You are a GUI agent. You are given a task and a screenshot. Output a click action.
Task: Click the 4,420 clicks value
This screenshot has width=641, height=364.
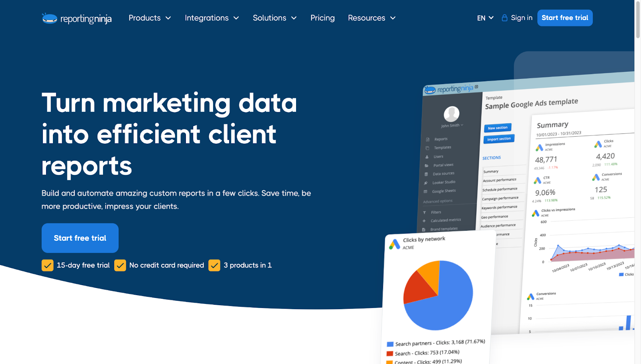[x=605, y=156]
